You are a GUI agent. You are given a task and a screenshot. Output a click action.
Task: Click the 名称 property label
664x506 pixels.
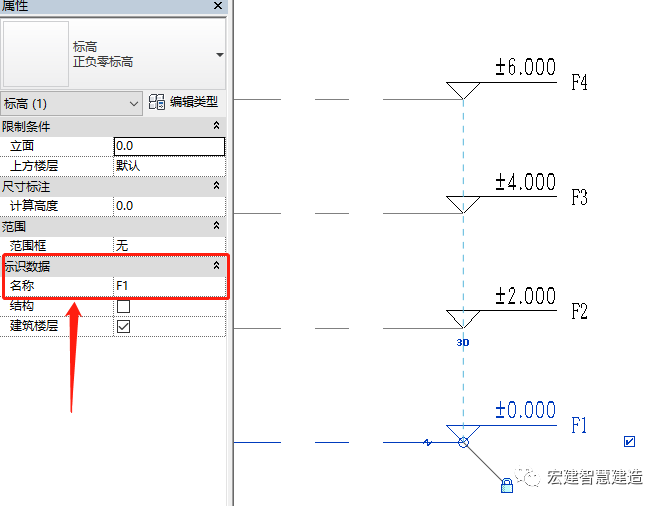coord(22,286)
